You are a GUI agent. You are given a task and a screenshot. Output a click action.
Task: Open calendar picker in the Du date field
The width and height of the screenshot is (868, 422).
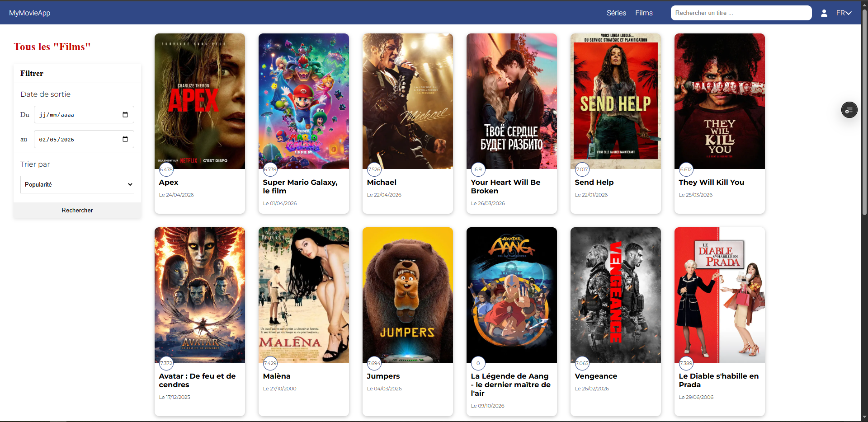[125, 115]
